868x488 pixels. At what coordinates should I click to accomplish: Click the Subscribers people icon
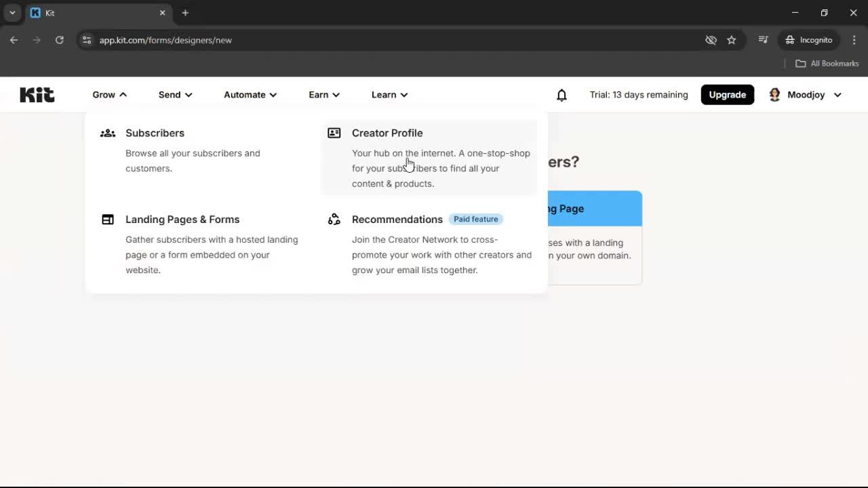(108, 133)
